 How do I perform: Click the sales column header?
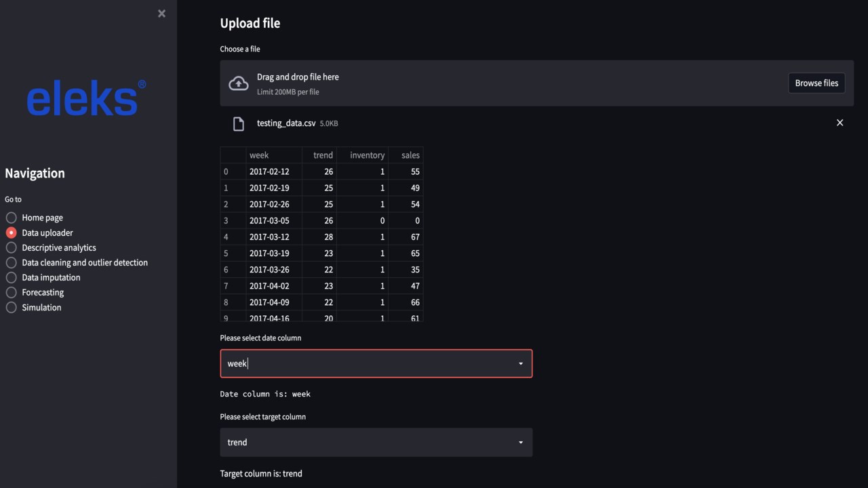point(410,155)
